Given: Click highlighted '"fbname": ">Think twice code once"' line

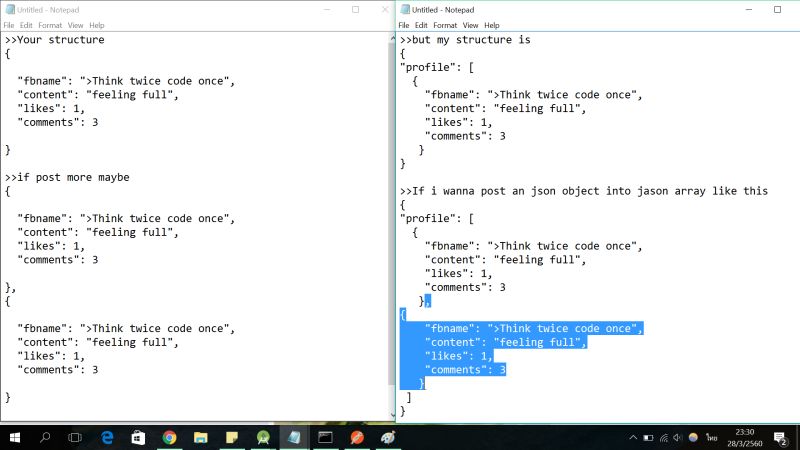Looking at the screenshot, I should click(534, 329).
